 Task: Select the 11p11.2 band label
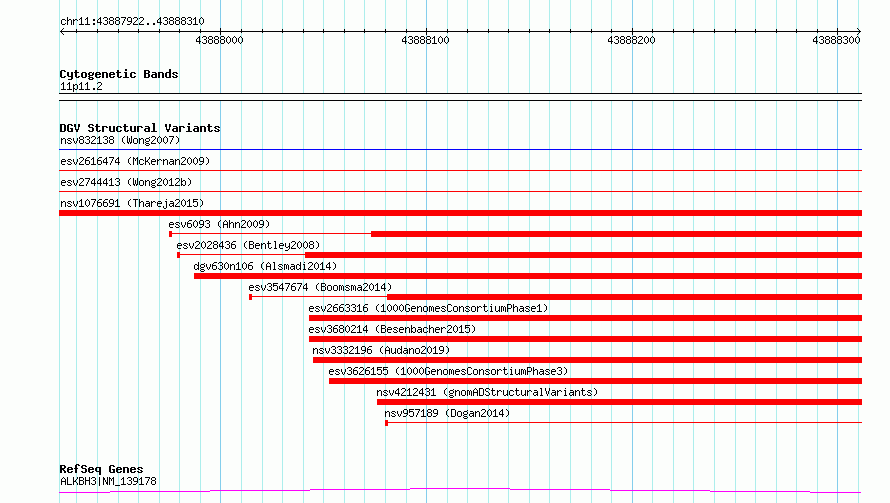coord(81,86)
